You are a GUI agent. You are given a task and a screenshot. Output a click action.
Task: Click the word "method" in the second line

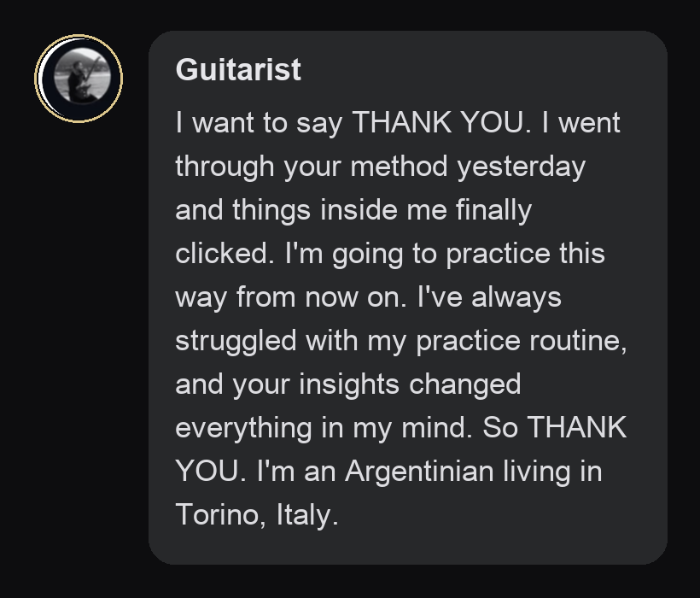point(399,166)
